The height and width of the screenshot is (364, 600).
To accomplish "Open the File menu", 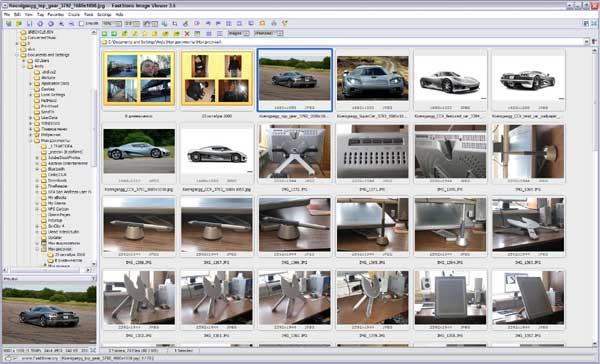I will (7, 15).
